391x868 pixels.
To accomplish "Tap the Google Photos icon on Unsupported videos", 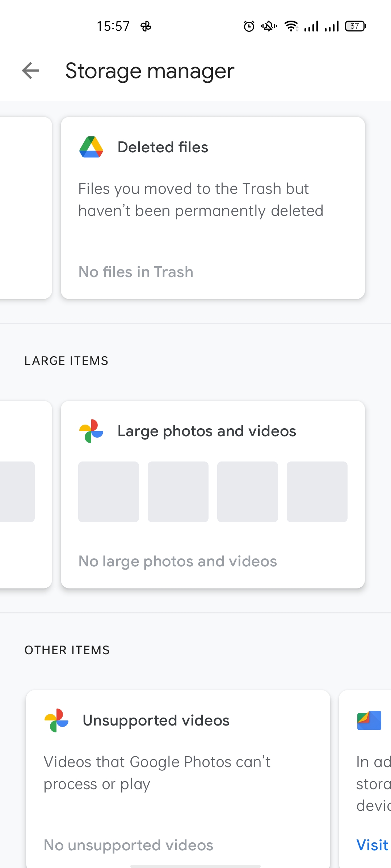I will (x=56, y=720).
